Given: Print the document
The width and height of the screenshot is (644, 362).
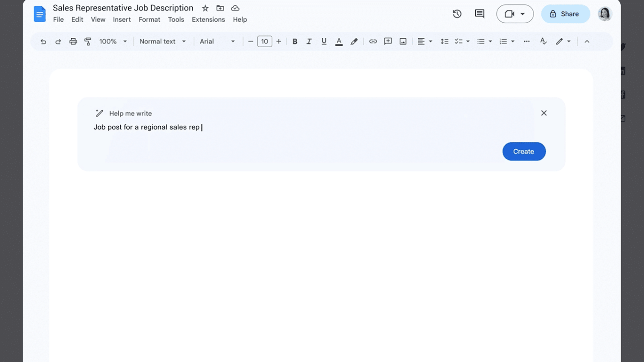Looking at the screenshot, I should point(73,41).
